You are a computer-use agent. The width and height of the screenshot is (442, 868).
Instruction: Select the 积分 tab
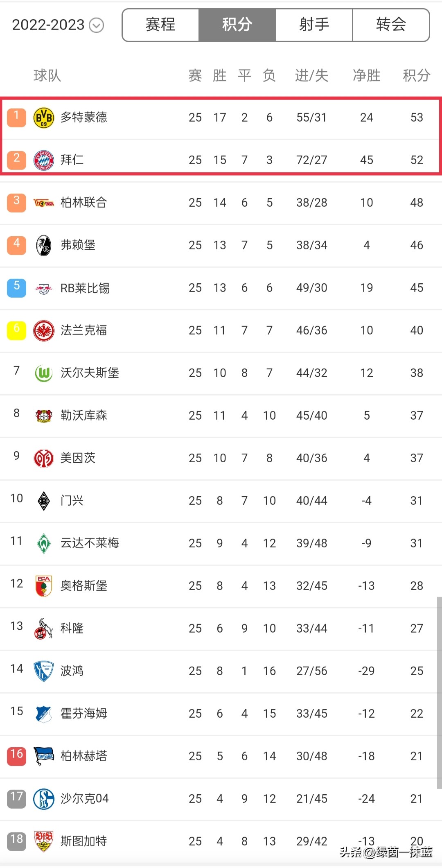[x=237, y=25]
